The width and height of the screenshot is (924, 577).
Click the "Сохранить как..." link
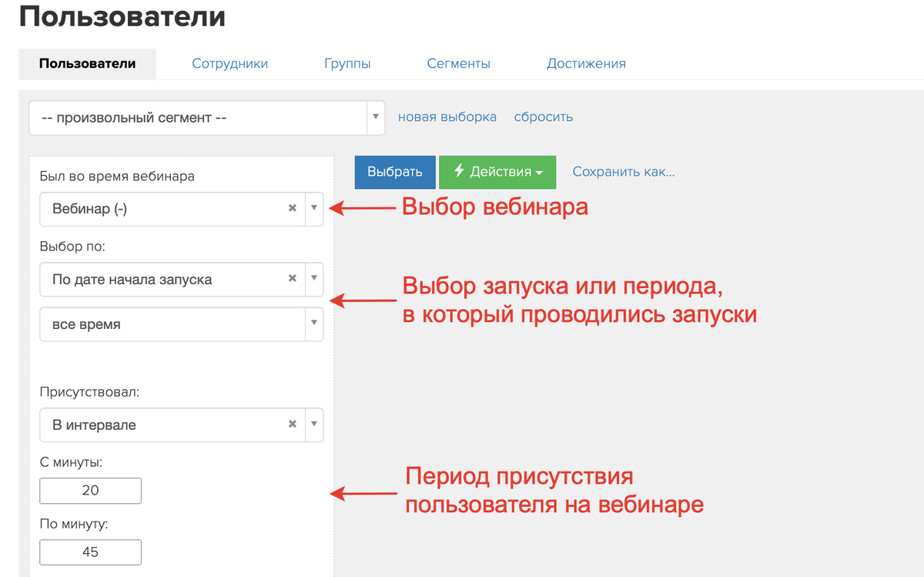[x=623, y=172]
